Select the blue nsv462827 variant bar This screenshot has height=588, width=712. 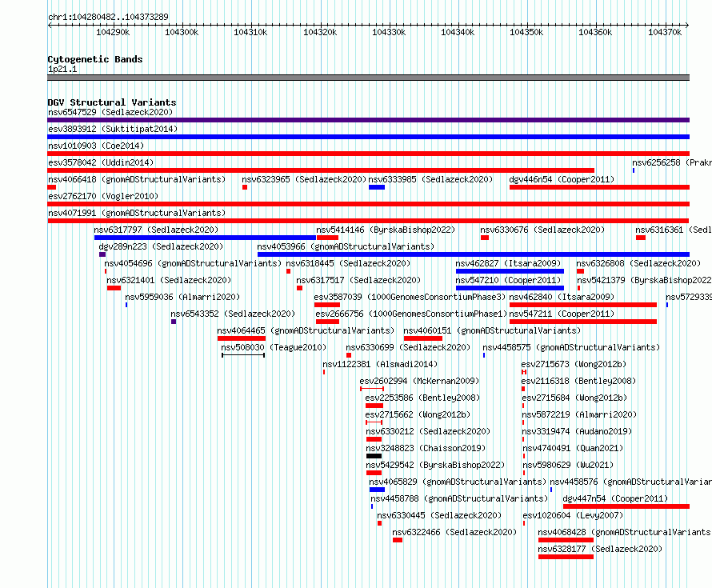pos(510,271)
